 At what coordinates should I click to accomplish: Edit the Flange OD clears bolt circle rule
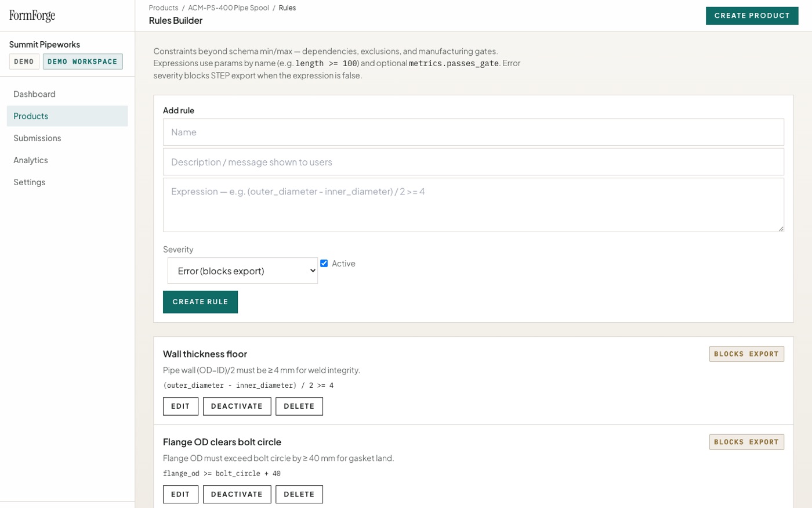pyautogui.click(x=180, y=495)
